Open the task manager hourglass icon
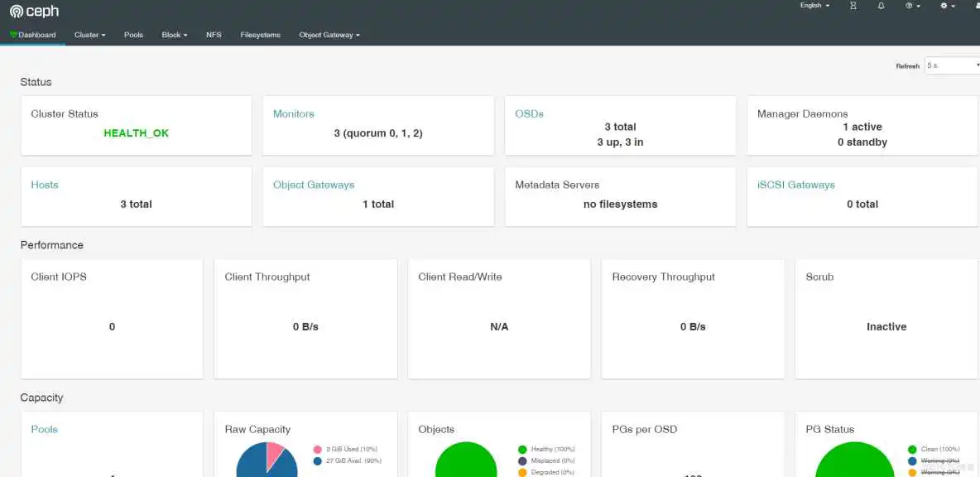 (853, 6)
